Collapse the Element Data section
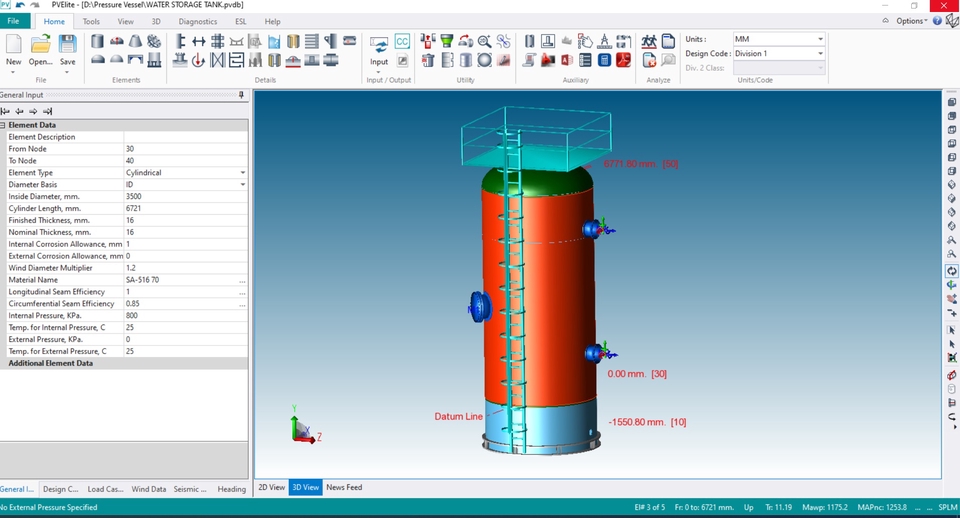The height and width of the screenshot is (518, 960). [x=4, y=125]
